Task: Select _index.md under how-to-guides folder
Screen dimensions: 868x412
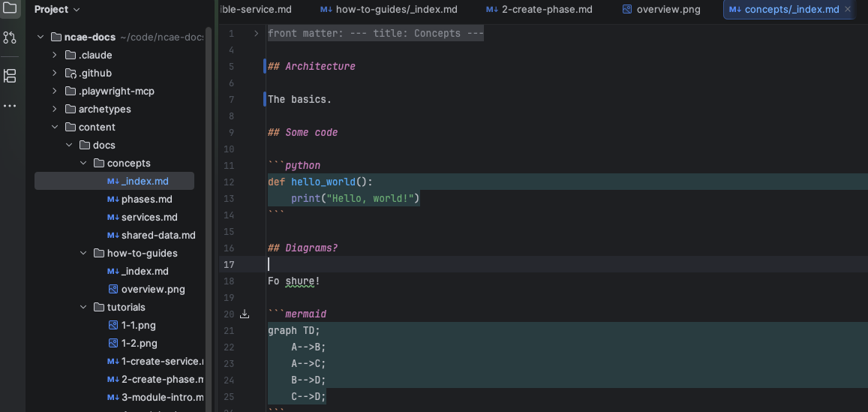Action: pos(145,272)
